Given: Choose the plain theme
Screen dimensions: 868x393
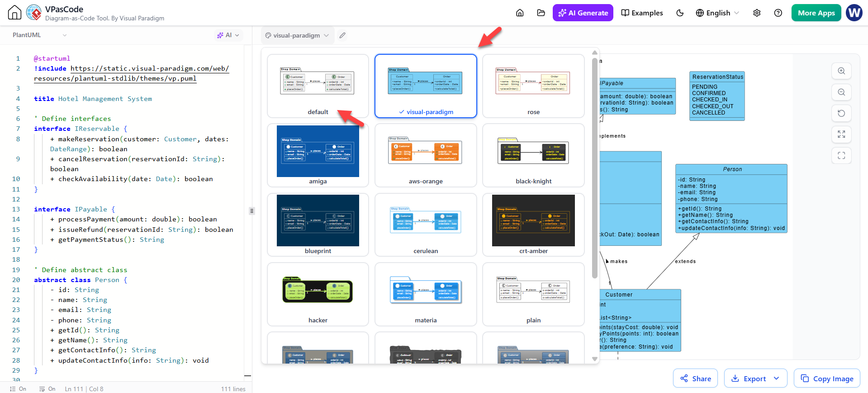Looking at the screenshot, I should pyautogui.click(x=534, y=294).
